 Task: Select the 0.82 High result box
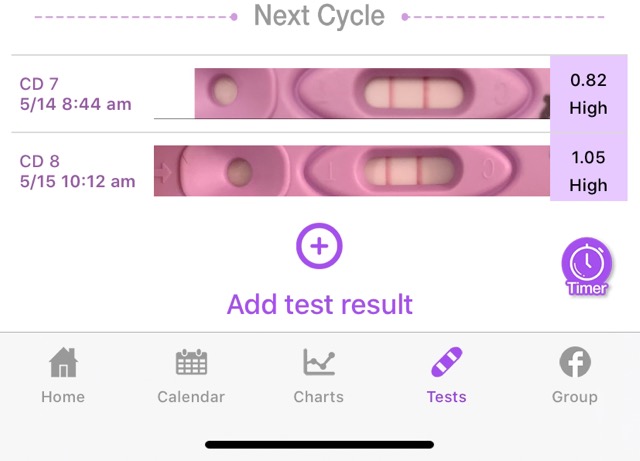point(588,93)
